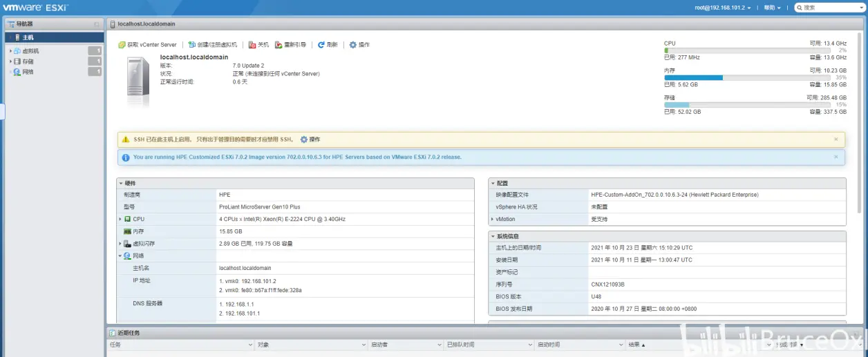Click 操作 link in SSH warning banner

point(315,139)
